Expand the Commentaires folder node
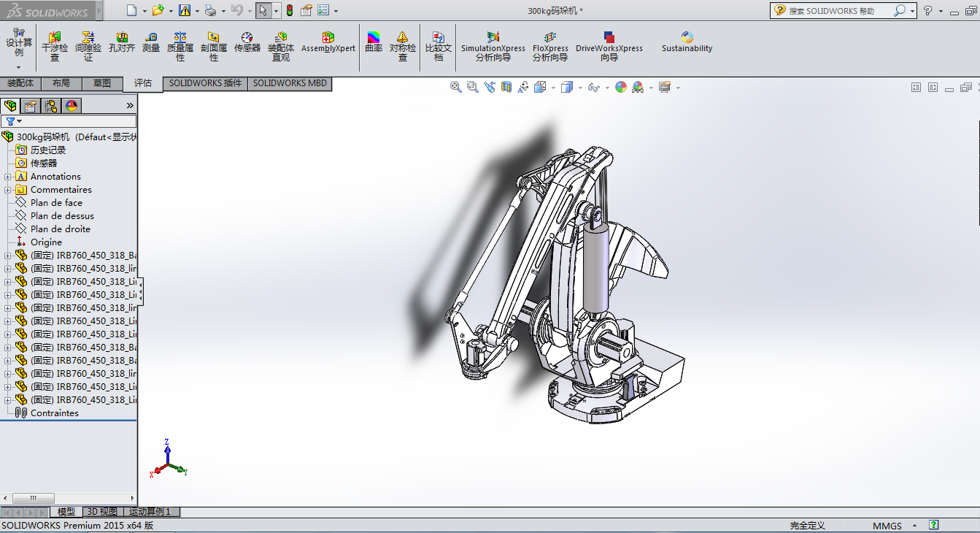The image size is (980, 533). pos(8,190)
